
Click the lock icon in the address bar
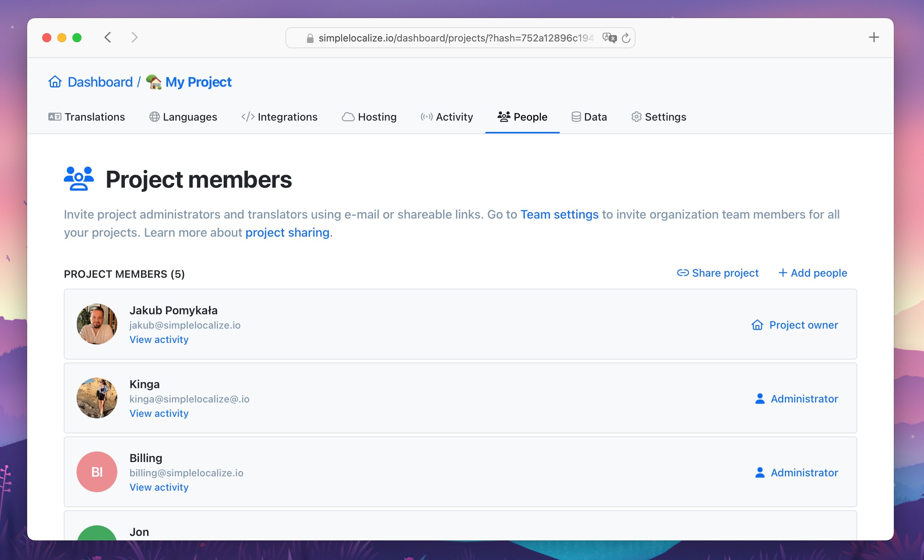point(310,38)
